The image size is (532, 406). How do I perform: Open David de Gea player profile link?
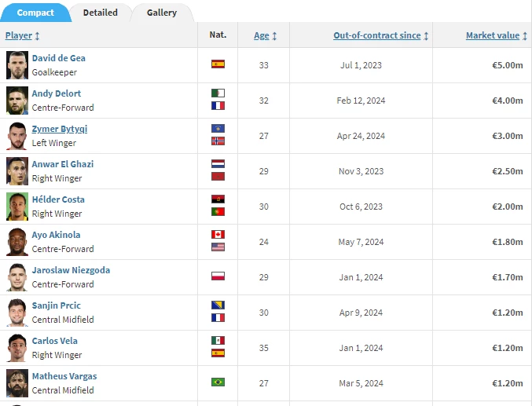click(x=59, y=58)
